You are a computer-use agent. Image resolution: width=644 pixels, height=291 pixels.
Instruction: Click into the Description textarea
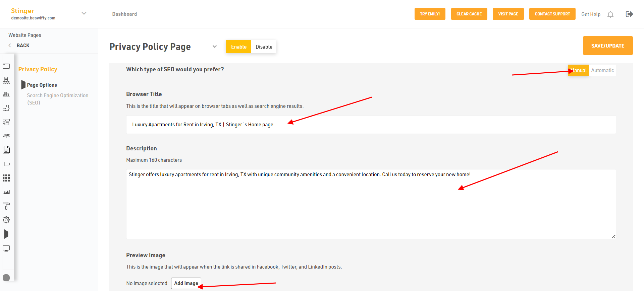(371, 204)
